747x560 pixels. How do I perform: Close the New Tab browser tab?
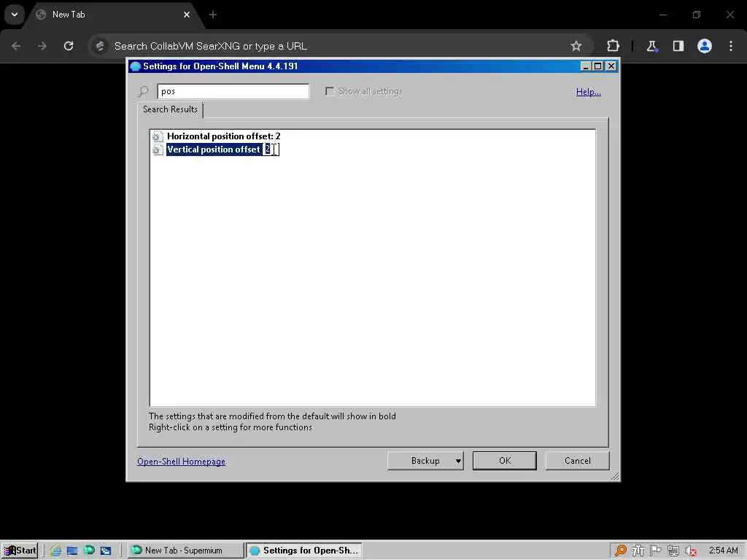pos(187,15)
